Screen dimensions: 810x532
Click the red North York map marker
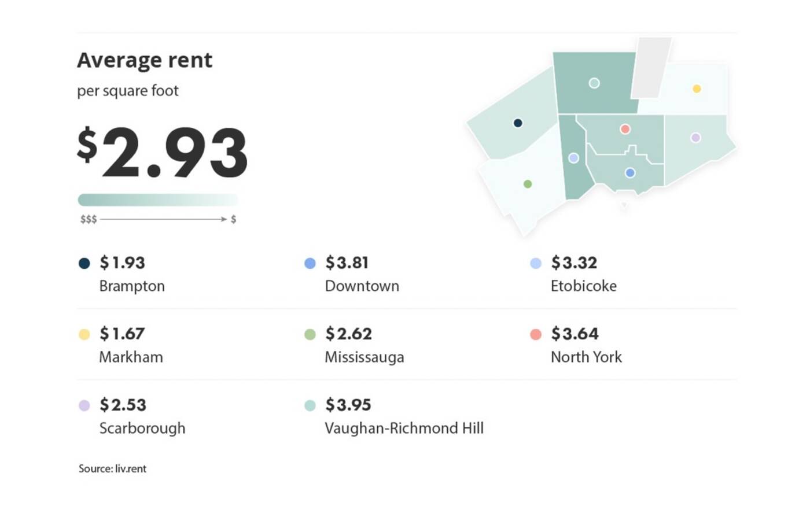pos(625,129)
